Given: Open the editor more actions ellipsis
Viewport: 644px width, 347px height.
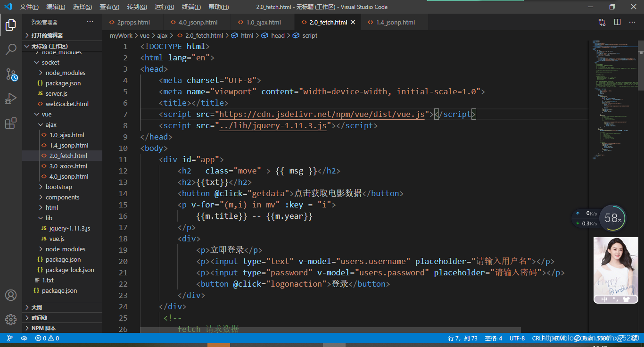Looking at the screenshot, I should tap(633, 22).
